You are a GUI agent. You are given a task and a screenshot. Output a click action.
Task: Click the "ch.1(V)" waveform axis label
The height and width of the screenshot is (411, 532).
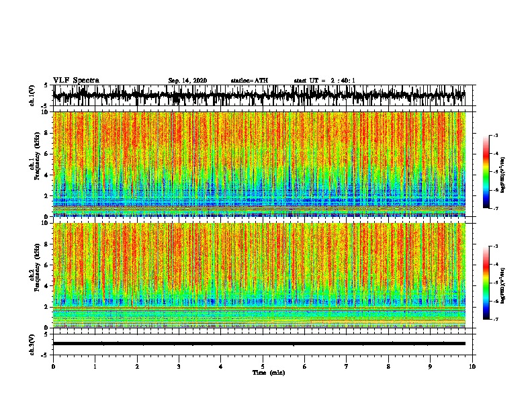pos(32,95)
